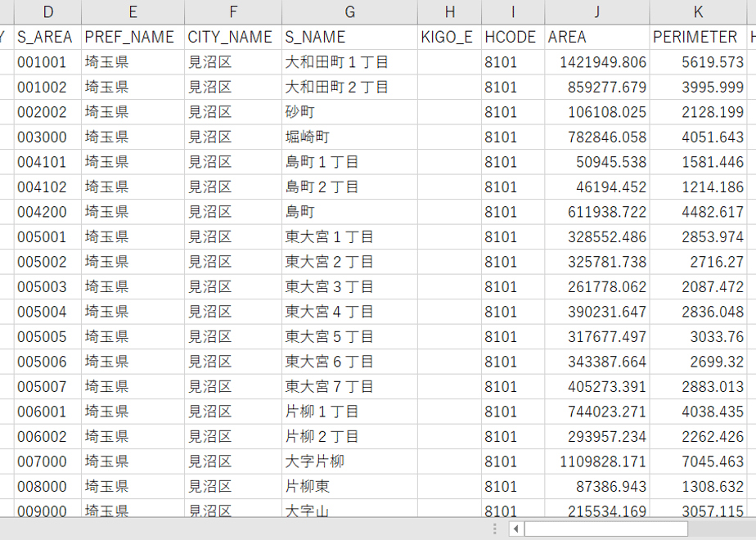The image size is (756, 540).
Task: Click the horizontal scrollbar thumb
Action: pyautogui.click(x=606, y=529)
